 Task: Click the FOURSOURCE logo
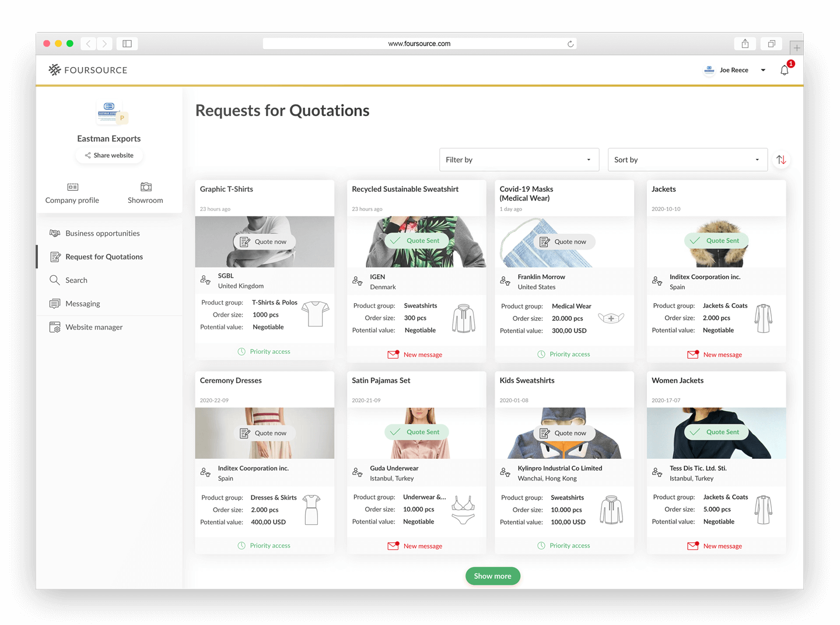click(88, 70)
